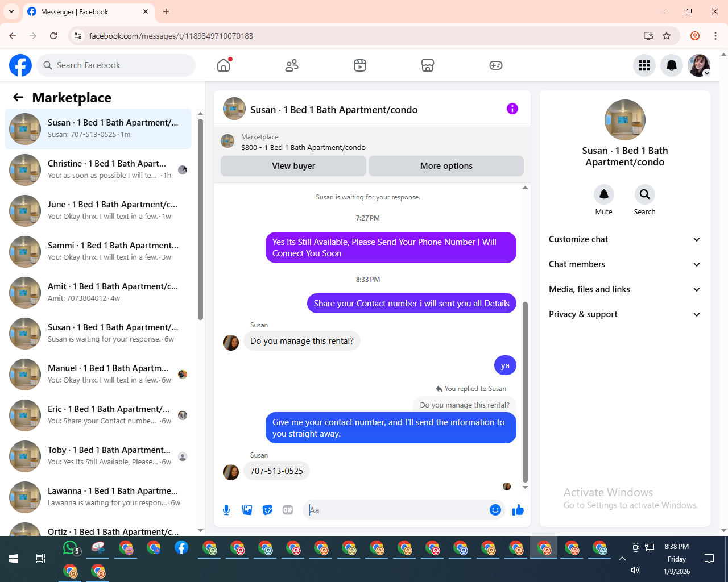This screenshot has width=728, height=582.
Task: Open Task View on the taskbar
Action: pyautogui.click(x=41, y=559)
